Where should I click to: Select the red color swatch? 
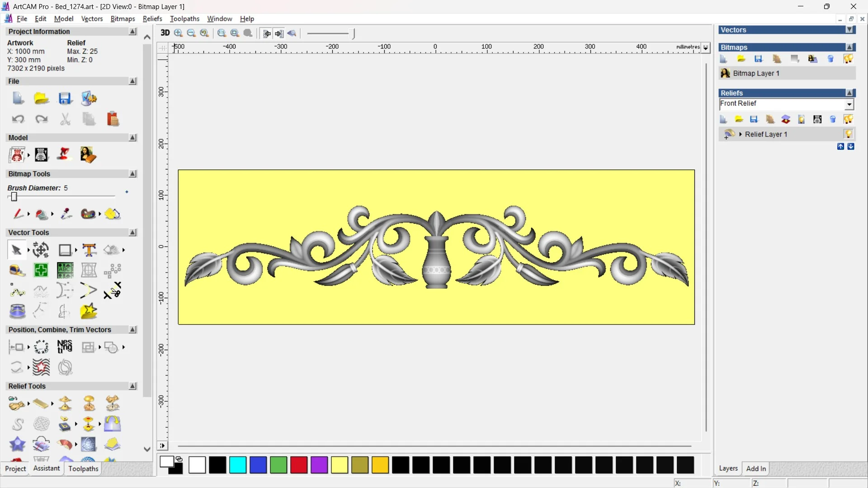click(299, 465)
